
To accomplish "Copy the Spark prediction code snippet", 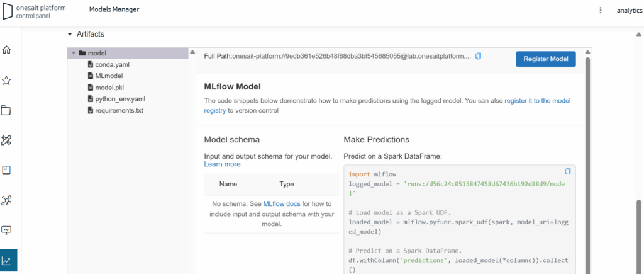I will click(567, 171).
